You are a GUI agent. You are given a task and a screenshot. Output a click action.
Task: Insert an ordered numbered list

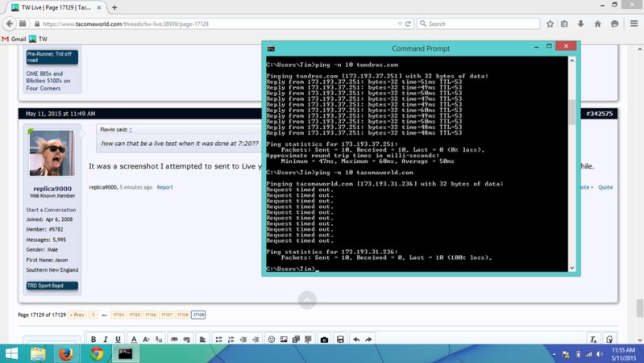point(231,339)
